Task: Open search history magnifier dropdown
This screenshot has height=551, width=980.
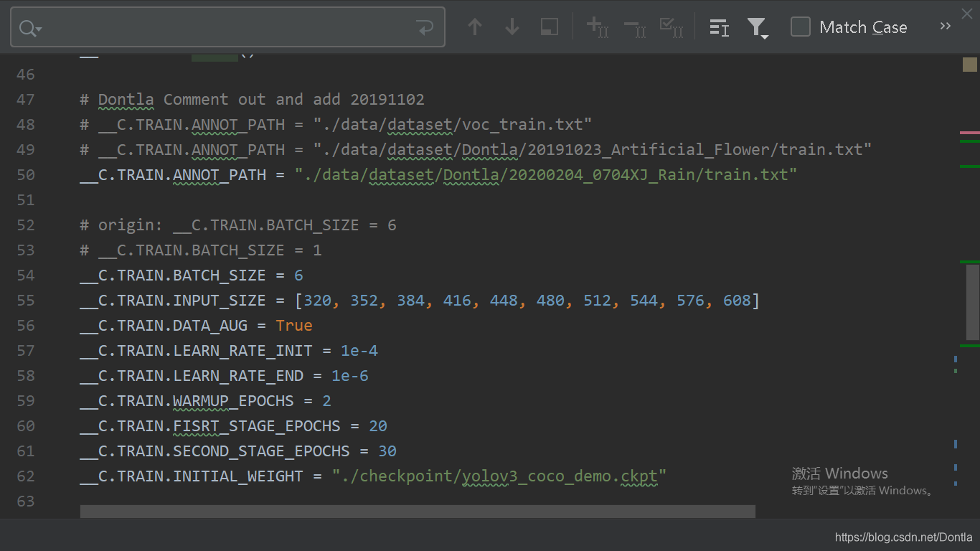Action: (x=30, y=28)
